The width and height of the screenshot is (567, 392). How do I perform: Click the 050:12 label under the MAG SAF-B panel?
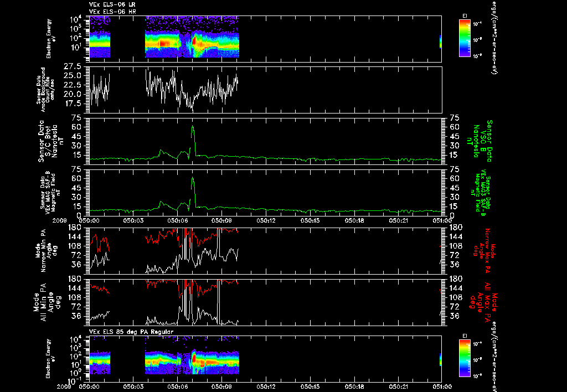click(x=266, y=220)
